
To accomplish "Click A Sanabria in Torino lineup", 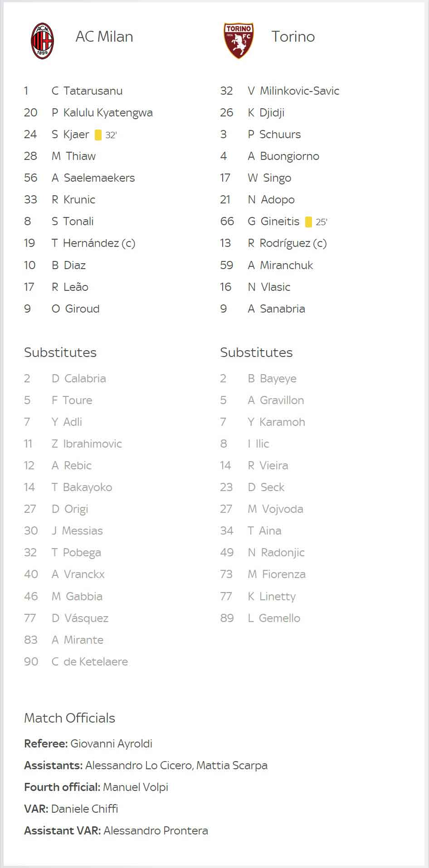I will click(x=276, y=309).
